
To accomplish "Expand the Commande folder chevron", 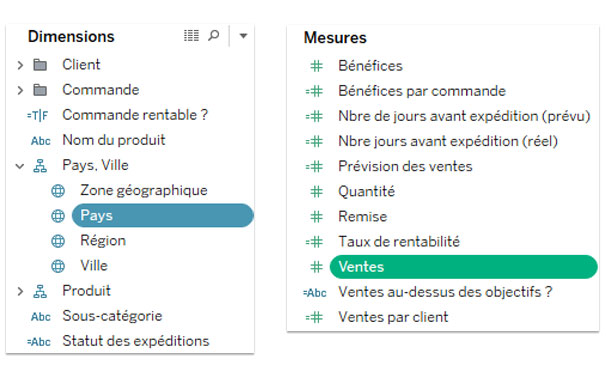I will click(20, 90).
